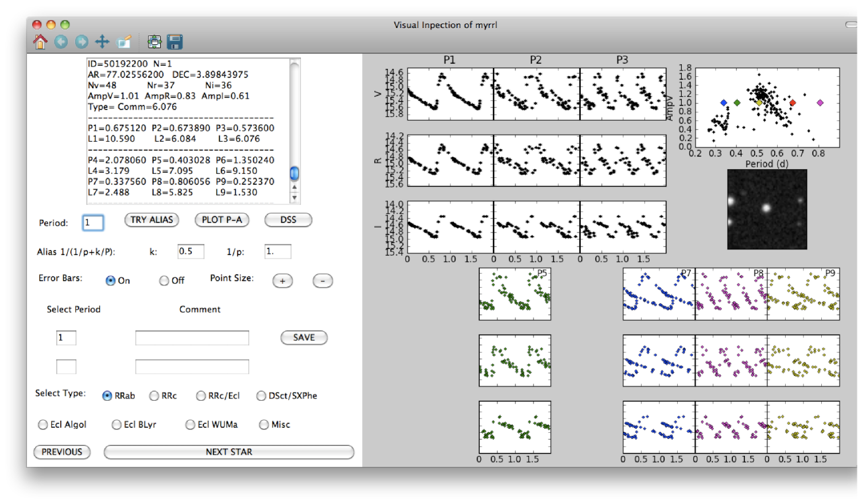Select the Zoom to rectangle tool

[x=123, y=42]
